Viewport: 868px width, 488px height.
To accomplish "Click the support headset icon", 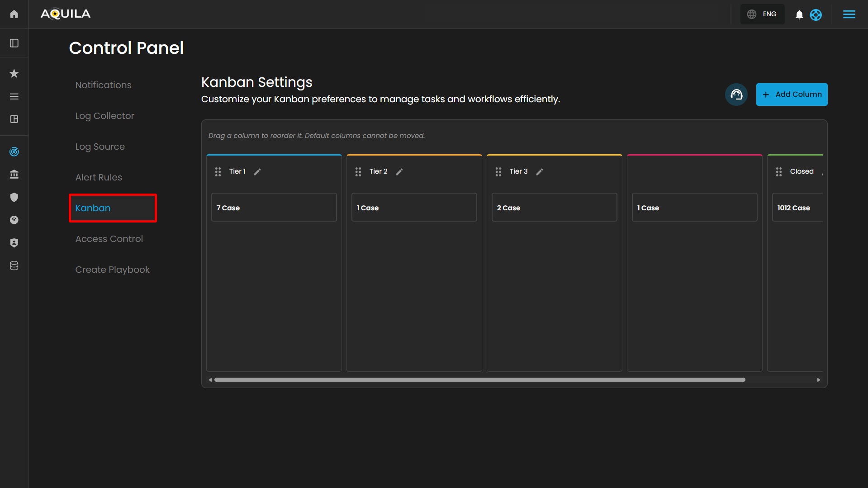I will [736, 95].
